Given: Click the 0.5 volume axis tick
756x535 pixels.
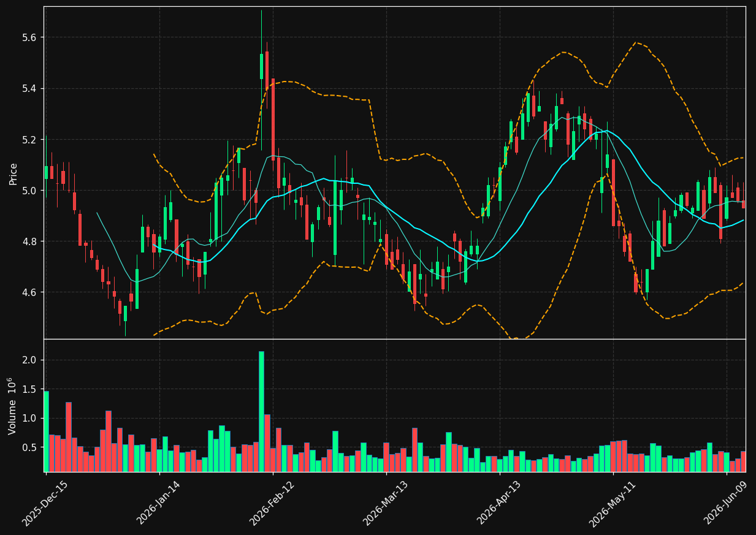Looking at the screenshot, I should click(30, 447).
